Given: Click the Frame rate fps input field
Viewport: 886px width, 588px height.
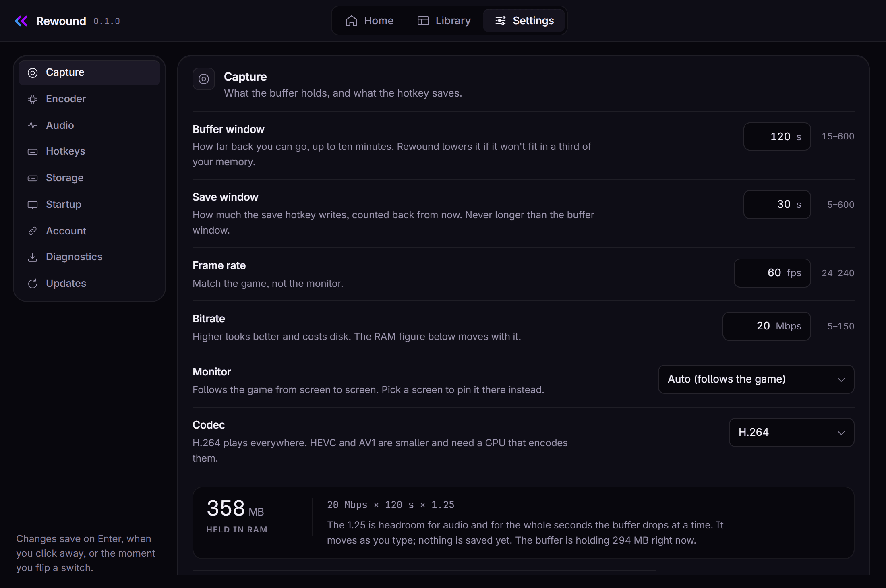Looking at the screenshot, I should click(772, 273).
